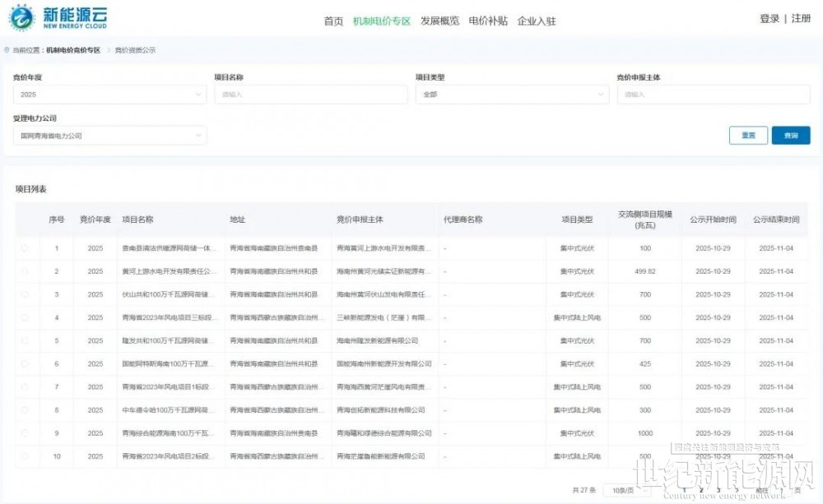Open the 企业入驻 menu item
823x504 pixels.
[x=537, y=21]
